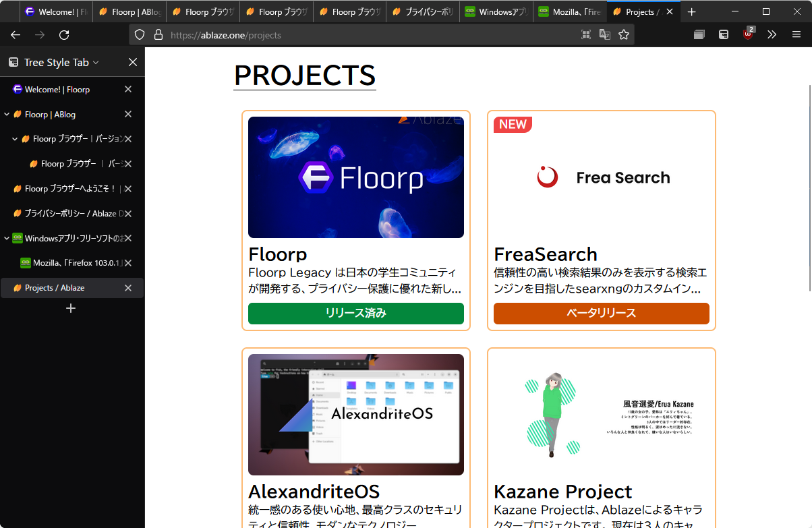812x528 pixels.
Task: View tracking protection via the shield icon
Action: (140, 34)
